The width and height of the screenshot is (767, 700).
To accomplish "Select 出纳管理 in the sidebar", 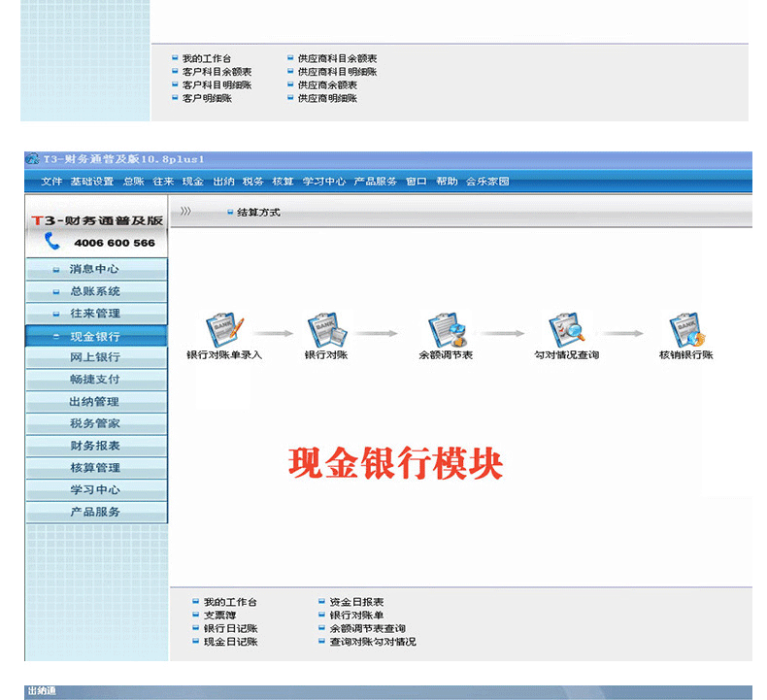I will pyautogui.click(x=96, y=402).
